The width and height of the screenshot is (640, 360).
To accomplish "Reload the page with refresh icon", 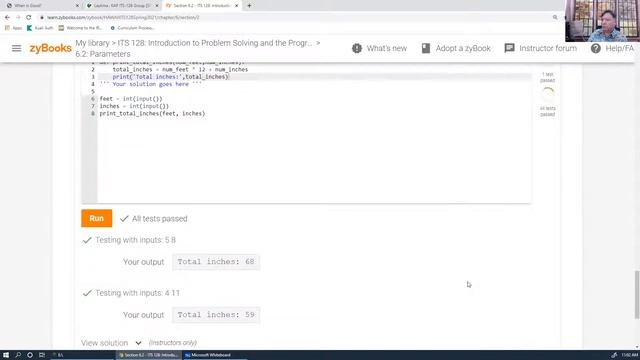I will tap(29, 18).
